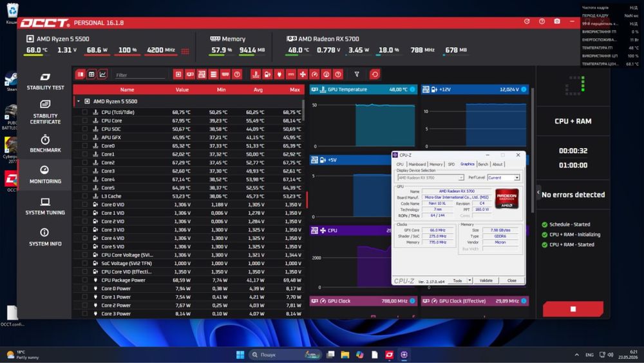The image size is (644, 363).
Task: Toggle the usage gauge sensor type filter
Action: click(x=326, y=74)
